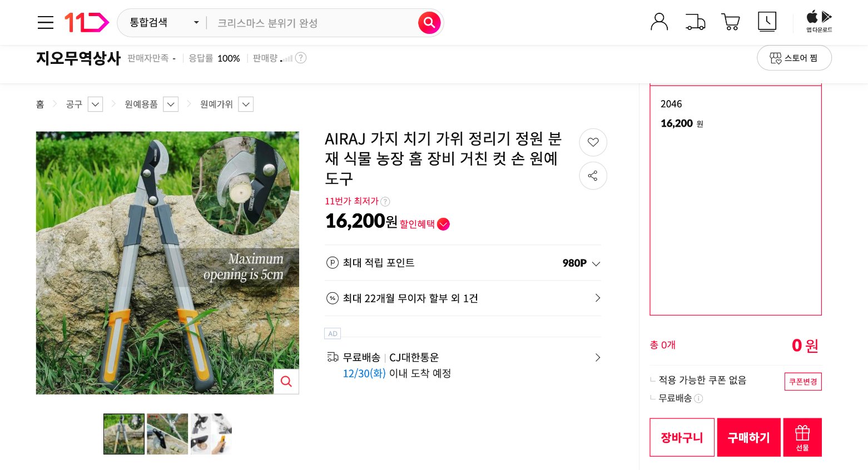Click the red search magnifier icon
This screenshot has width=868, height=470.
[x=429, y=23]
